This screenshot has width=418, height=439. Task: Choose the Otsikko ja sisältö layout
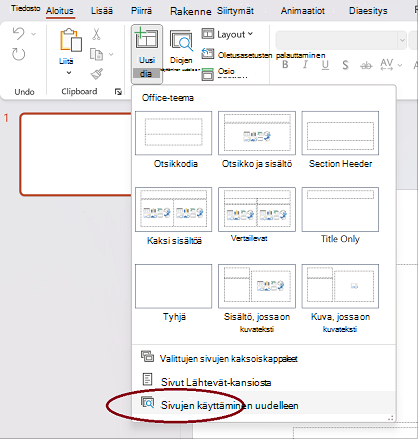tap(257, 133)
